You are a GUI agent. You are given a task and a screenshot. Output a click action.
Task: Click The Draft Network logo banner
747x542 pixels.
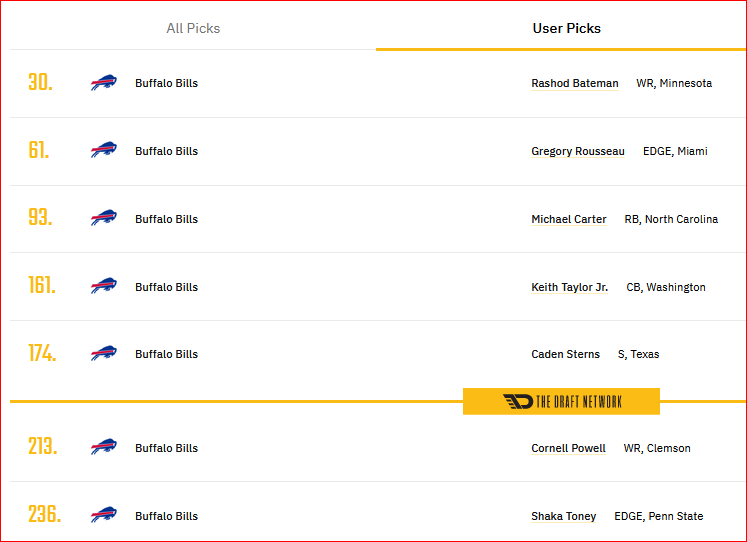pyautogui.click(x=561, y=401)
